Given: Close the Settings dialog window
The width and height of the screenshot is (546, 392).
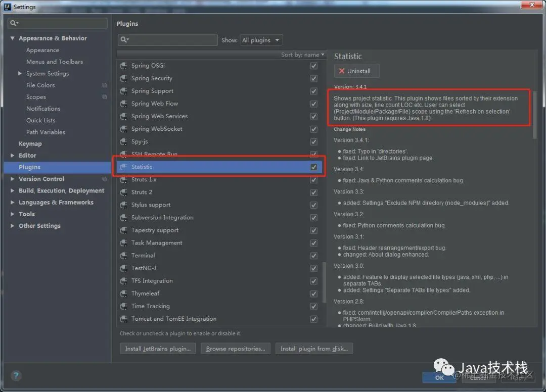Looking at the screenshot, I should tap(532, 5).
